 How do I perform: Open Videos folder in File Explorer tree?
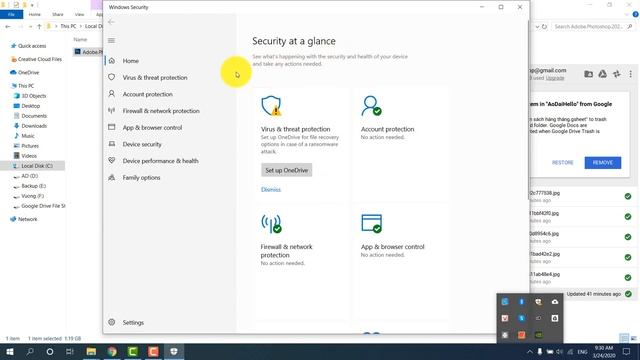pos(29,156)
